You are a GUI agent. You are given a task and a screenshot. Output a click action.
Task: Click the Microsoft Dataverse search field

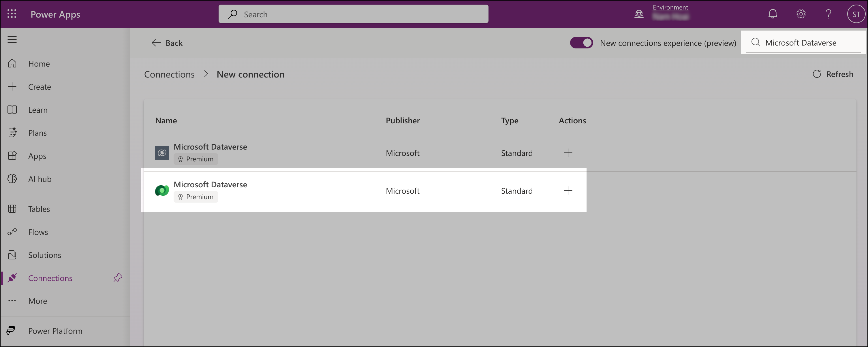point(803,42)
